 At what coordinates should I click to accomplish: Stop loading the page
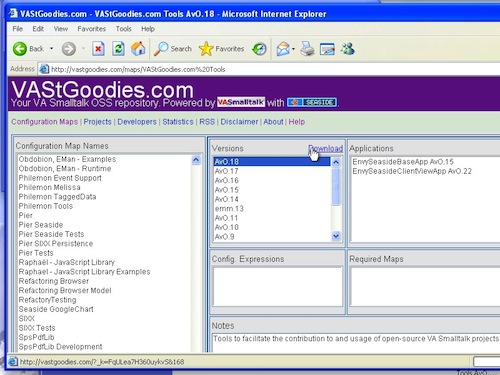(98, 49)
